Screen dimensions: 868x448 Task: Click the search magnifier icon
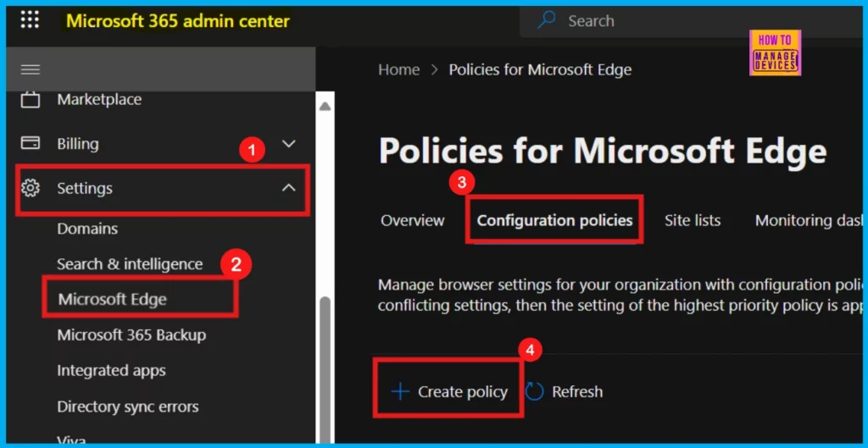coord(547,20)
